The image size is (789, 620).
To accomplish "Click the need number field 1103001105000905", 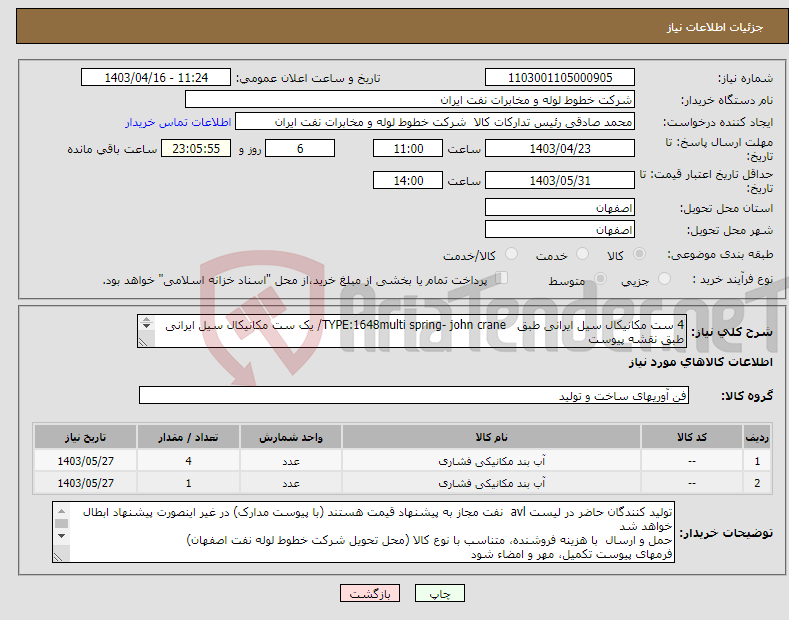I will 560,78.
